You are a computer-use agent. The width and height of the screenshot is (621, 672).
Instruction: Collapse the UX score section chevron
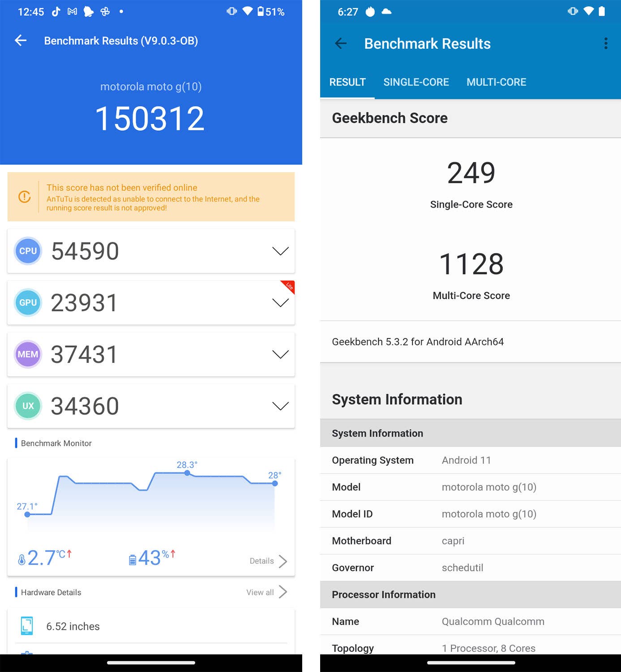280,406
